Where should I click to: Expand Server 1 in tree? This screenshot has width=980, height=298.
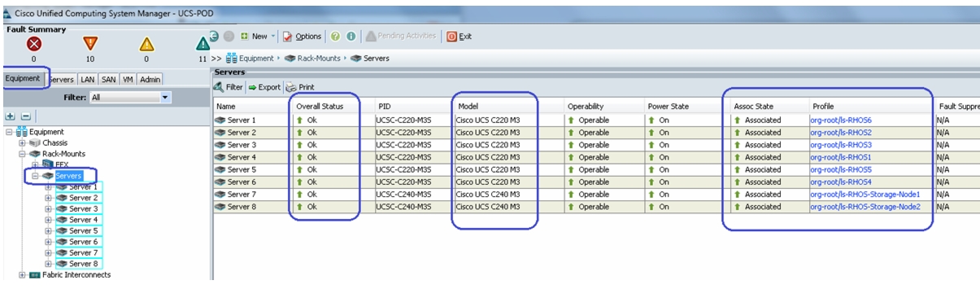click(48, 186)
